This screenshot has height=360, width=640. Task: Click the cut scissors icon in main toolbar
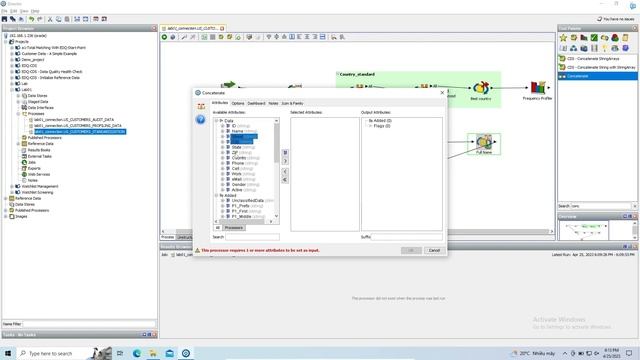pyautogui.click(x=50, y=19)
